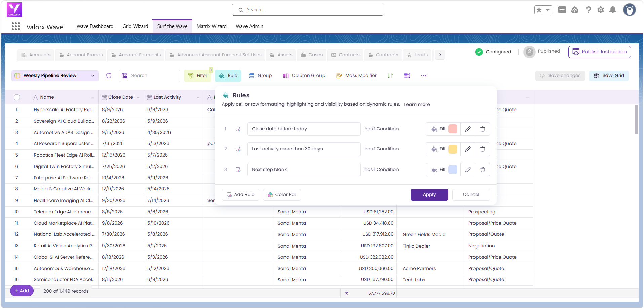Screen dimensions: 644x308
Task: Open the more options ellipsis menu
Action: (x=424, y=76)
